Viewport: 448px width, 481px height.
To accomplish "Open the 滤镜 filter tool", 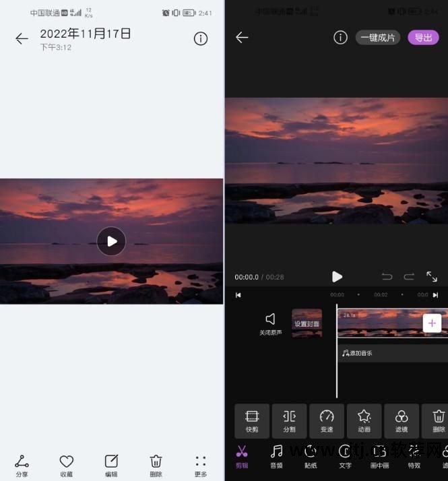I will tap(402, 421).
